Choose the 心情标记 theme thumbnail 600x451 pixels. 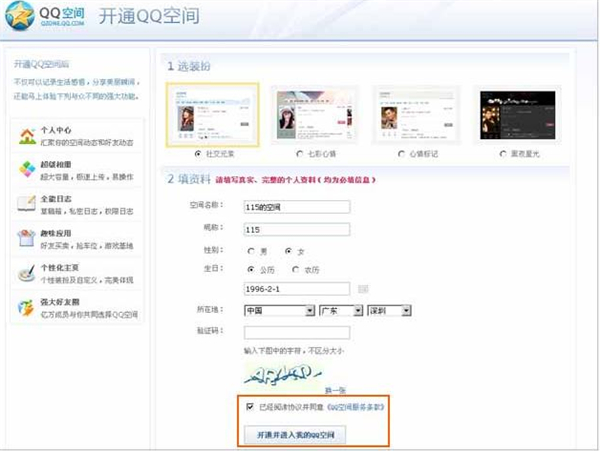coord(416,115)
